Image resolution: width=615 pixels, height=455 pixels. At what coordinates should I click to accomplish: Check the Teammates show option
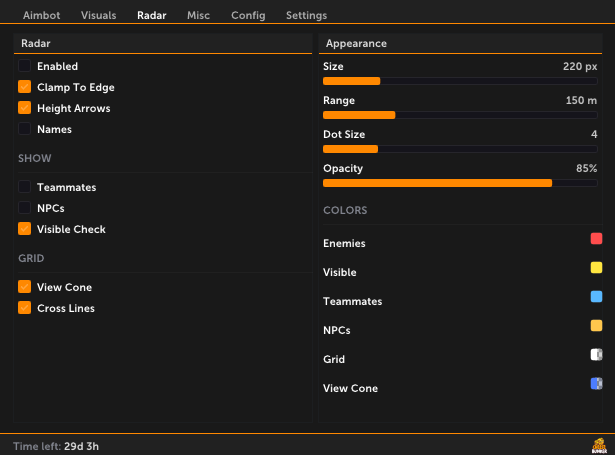(24, 187)
